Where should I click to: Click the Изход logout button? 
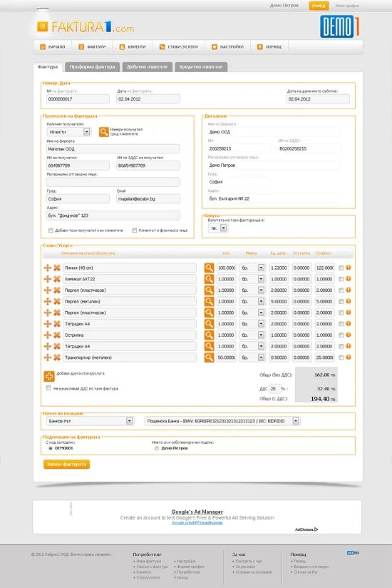pos(319,6)
